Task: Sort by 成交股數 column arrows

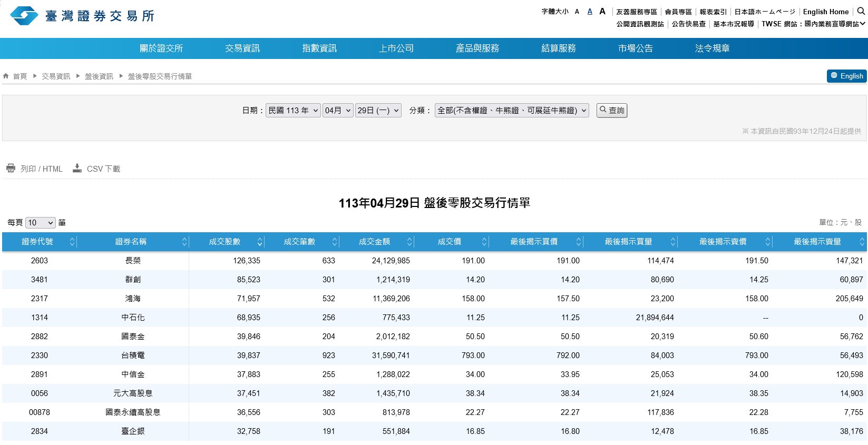Action: pos(260,242)
